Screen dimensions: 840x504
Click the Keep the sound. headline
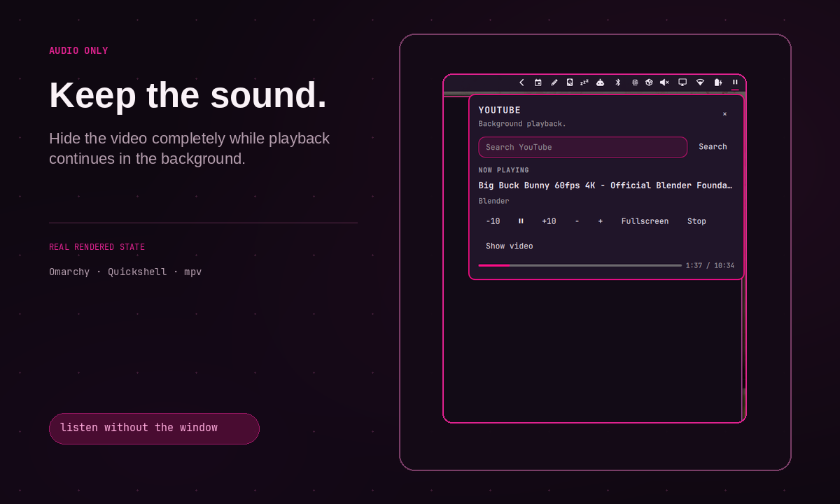(188, 95)
